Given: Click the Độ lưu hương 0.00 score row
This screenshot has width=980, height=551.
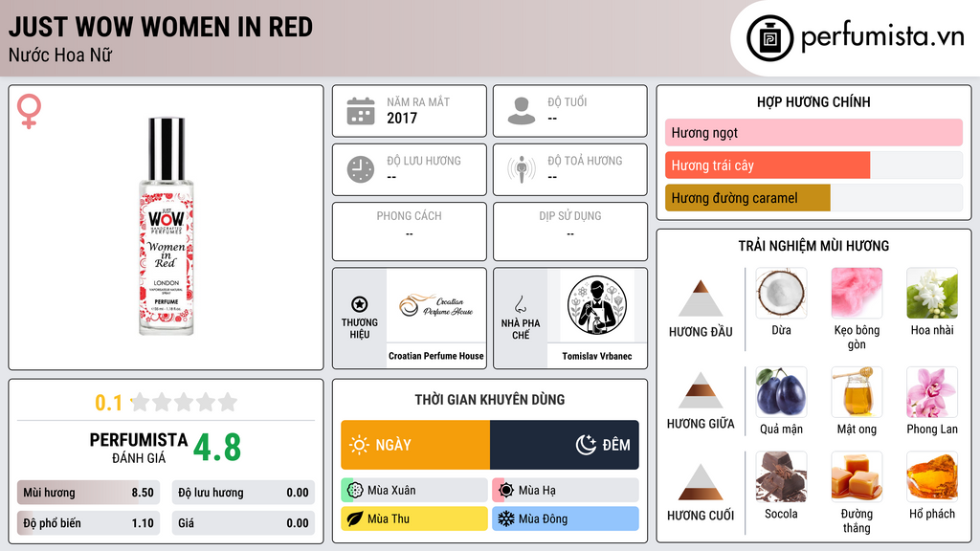Looking at the screenshot, I should [x=243, y=493].
